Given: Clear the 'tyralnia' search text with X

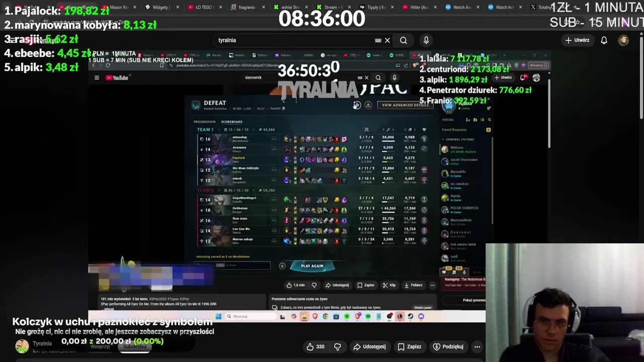Looking at the screenshot, I should coord(387,40).
